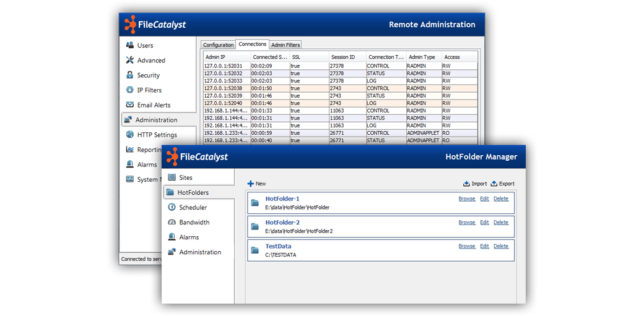Click the New plus icon
This screenshot has height=316, width=644.
(x=251, y=184)
